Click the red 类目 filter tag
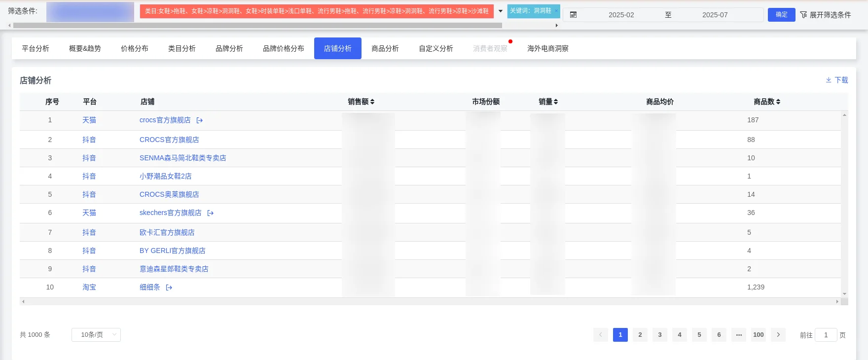This screenshot has width=868, height=360. click(317, 11)
